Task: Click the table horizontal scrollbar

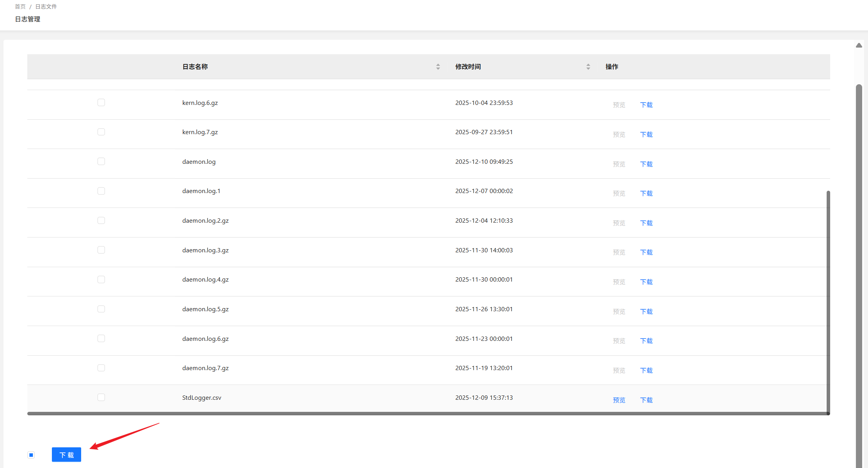Action: (390, 413)
